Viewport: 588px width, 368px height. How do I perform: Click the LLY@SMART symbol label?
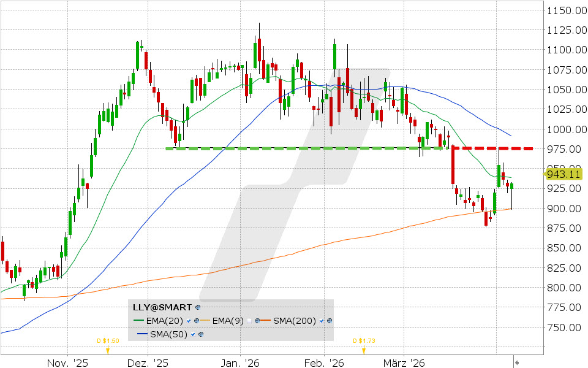[163, 307]
